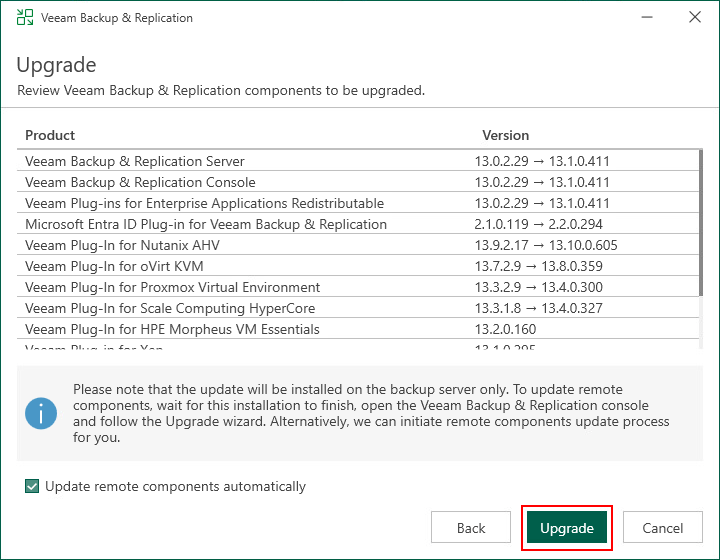720x560 pixels.
Task: Click the Upgrade page heading
Action: coord(56,65)
